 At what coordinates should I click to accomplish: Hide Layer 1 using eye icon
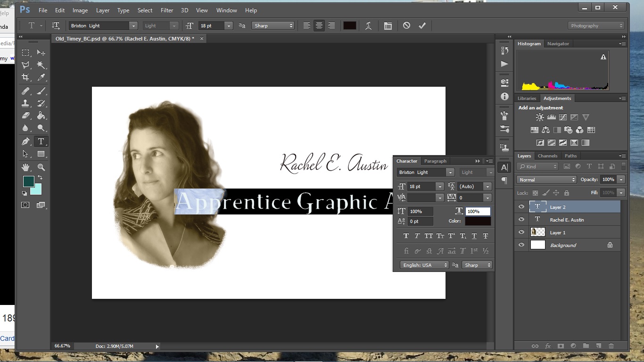pyautogui.click(x=521, y=232)
